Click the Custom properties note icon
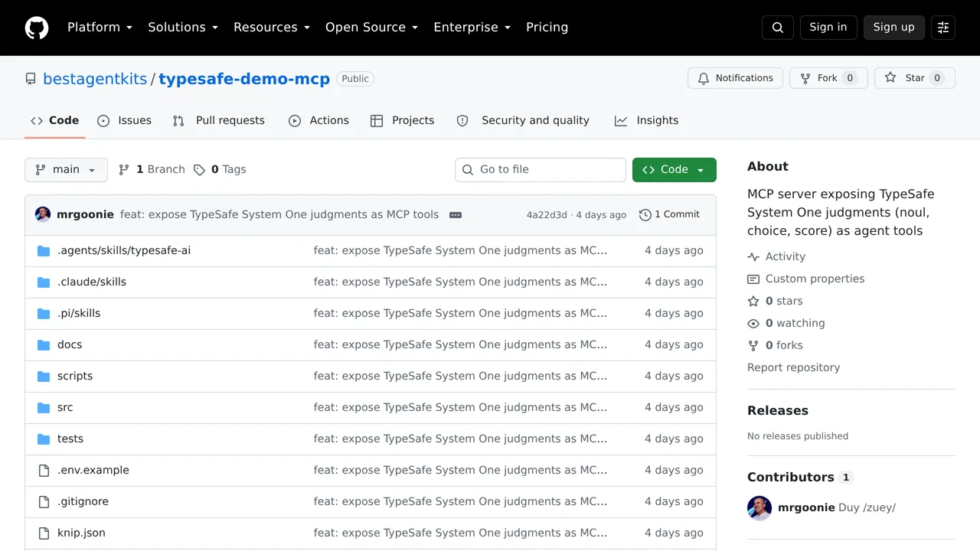980x551 pixels. [x=753, y=279]
